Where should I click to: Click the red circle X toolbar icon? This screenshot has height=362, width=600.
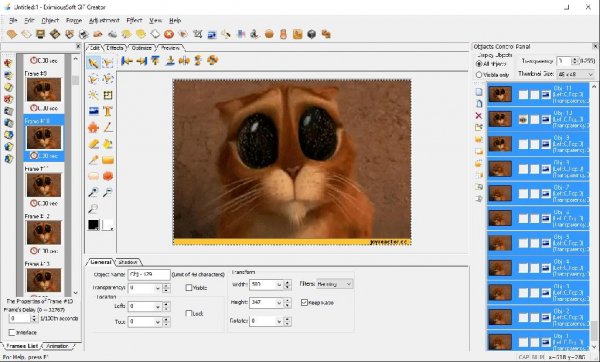point(169,34)
